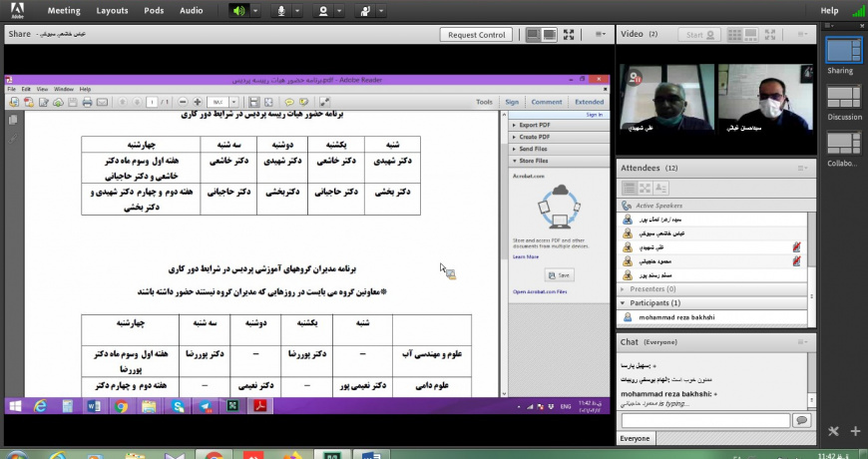Click the Chat message input field

click(x=705, y=421)
